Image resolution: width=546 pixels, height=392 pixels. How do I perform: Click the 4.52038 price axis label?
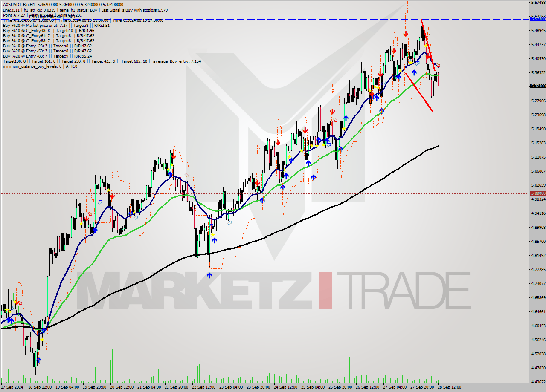pyautogui.click(x=538, y=354)
